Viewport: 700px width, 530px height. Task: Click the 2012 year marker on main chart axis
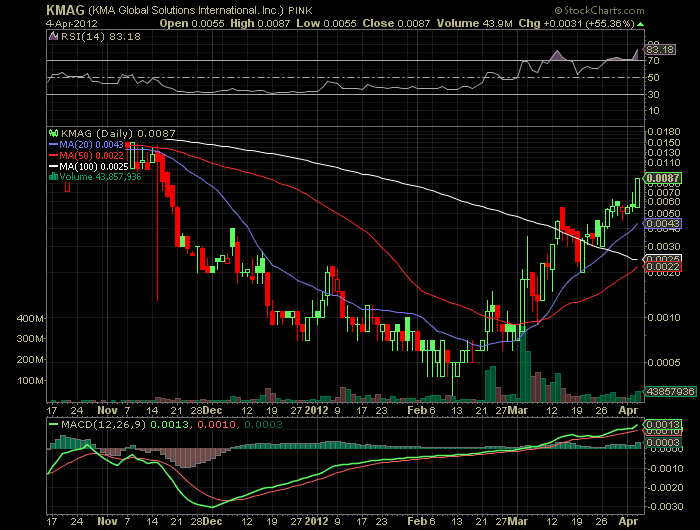(316, 411)
